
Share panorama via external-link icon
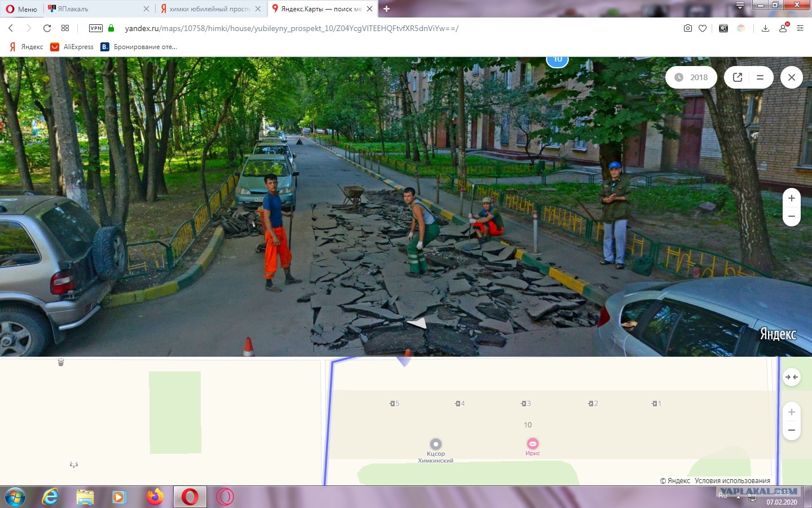tap(738, 77)
